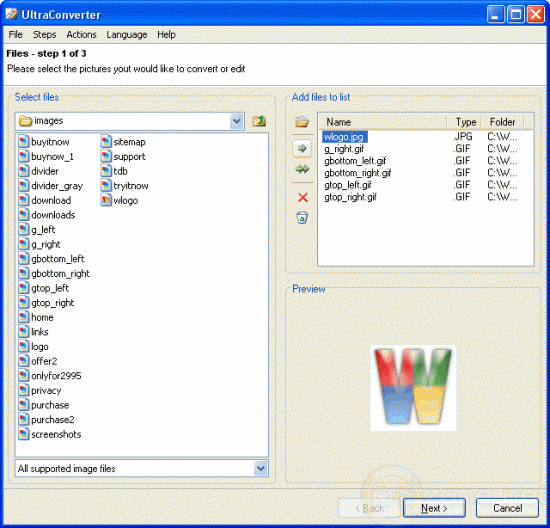Select gtop_left.gif in the added files list
Screen dimensions: 550x528
coord(348,185)
